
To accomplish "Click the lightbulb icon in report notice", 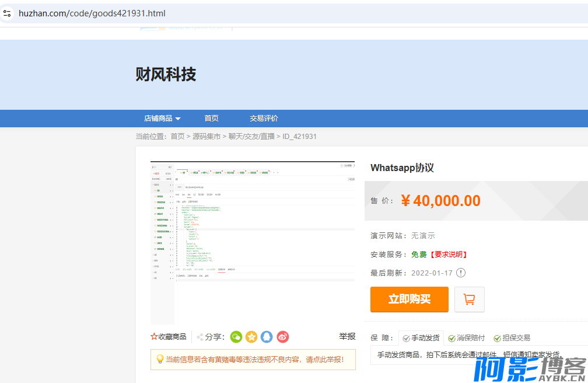I will coord(160,359).
